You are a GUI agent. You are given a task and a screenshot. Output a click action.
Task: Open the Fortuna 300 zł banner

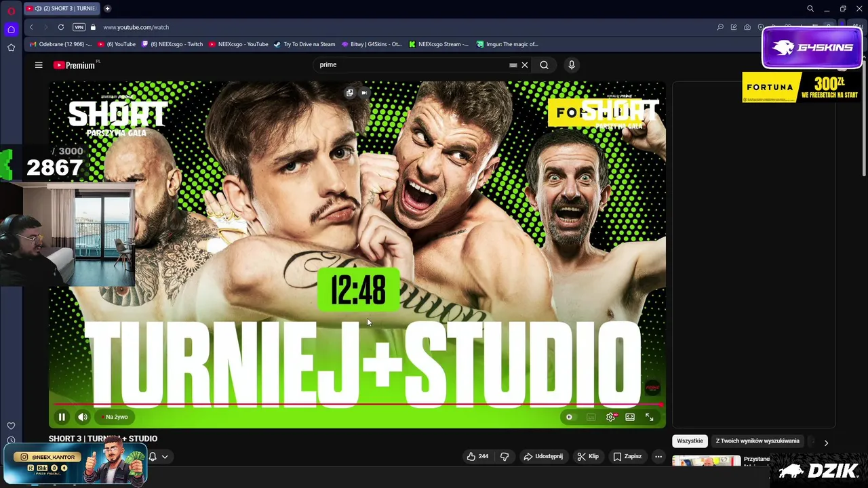click(802, 87)
